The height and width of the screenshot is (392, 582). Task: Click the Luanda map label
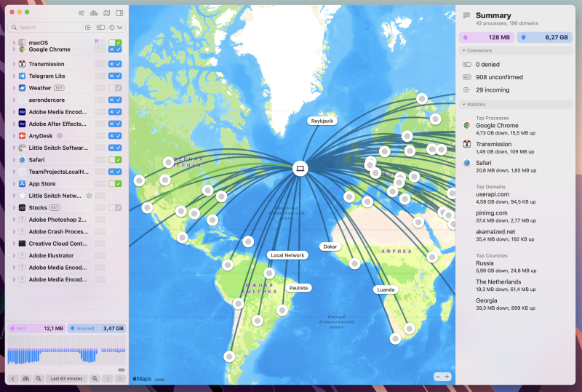click(x=386, y=289)
